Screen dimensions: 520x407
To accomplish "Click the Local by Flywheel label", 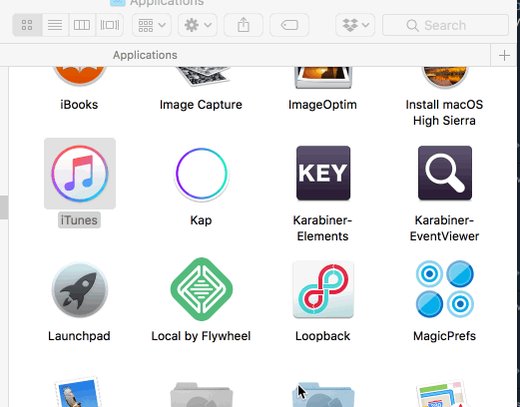I will pyautogui.click(x=201, y=336).
